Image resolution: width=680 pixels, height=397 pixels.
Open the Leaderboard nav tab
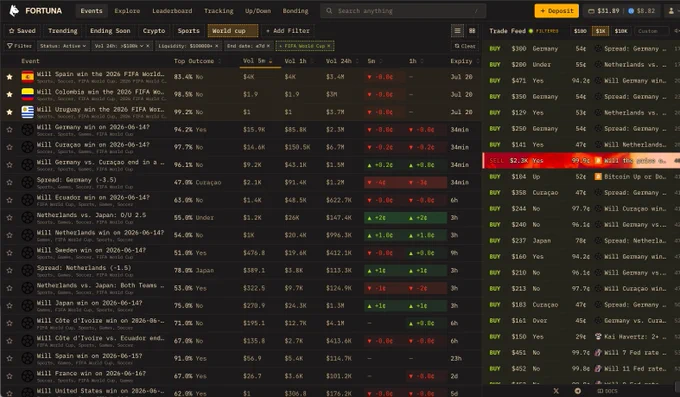[172, 11]
